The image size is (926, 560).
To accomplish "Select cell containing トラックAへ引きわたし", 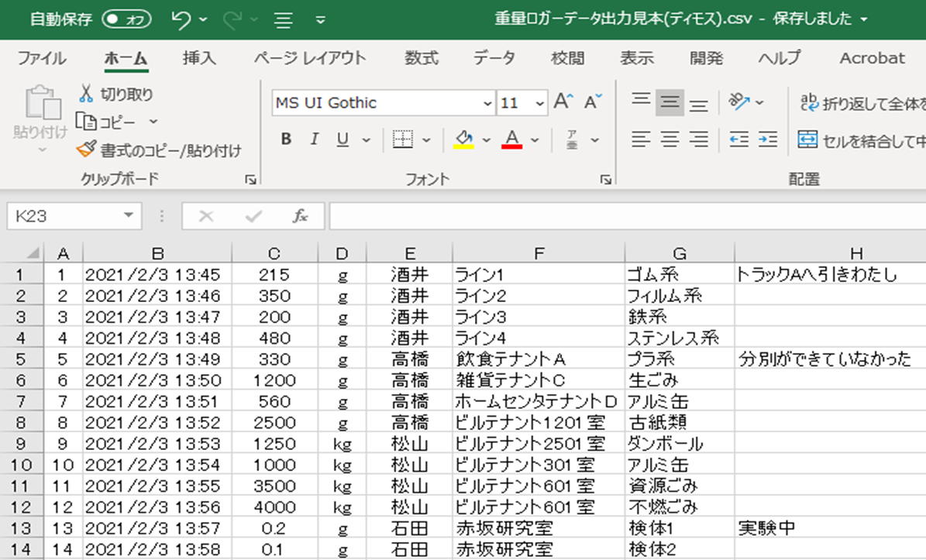I will (830, 274).
